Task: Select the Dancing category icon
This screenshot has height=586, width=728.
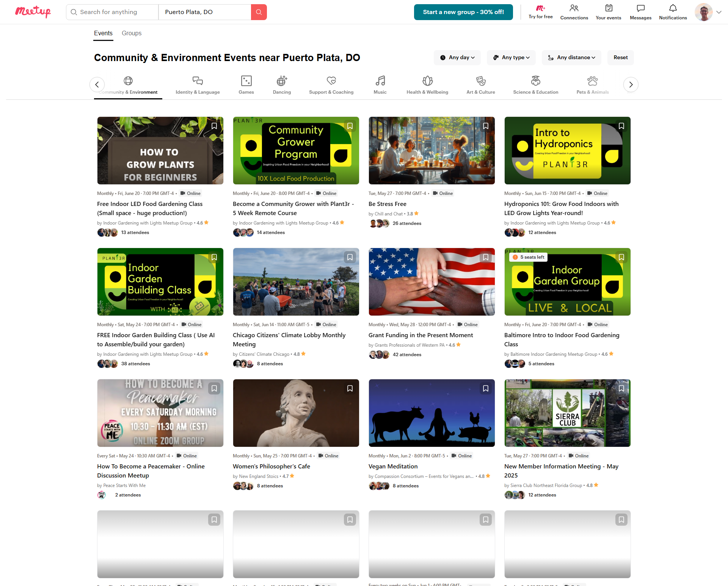Action: (282, 81)
